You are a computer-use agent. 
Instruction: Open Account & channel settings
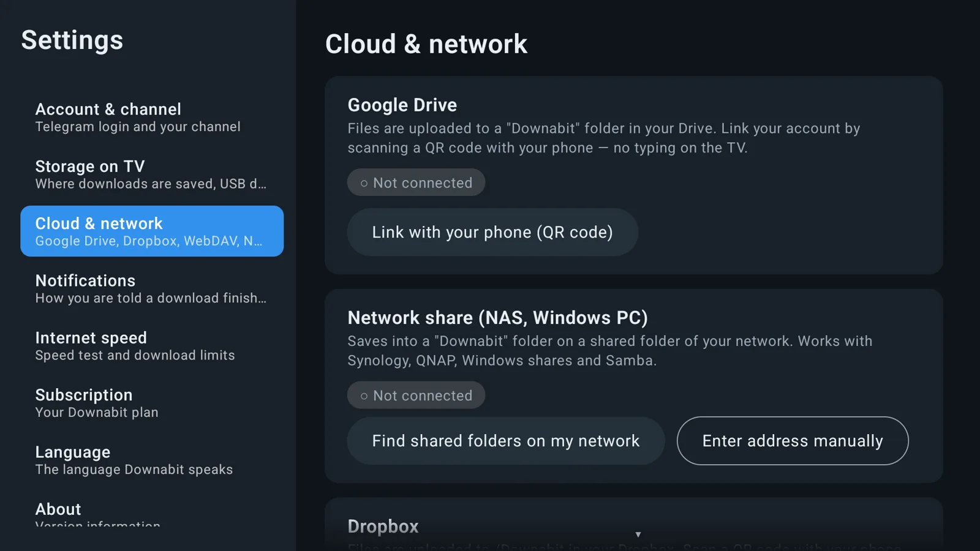coord(152,117)
